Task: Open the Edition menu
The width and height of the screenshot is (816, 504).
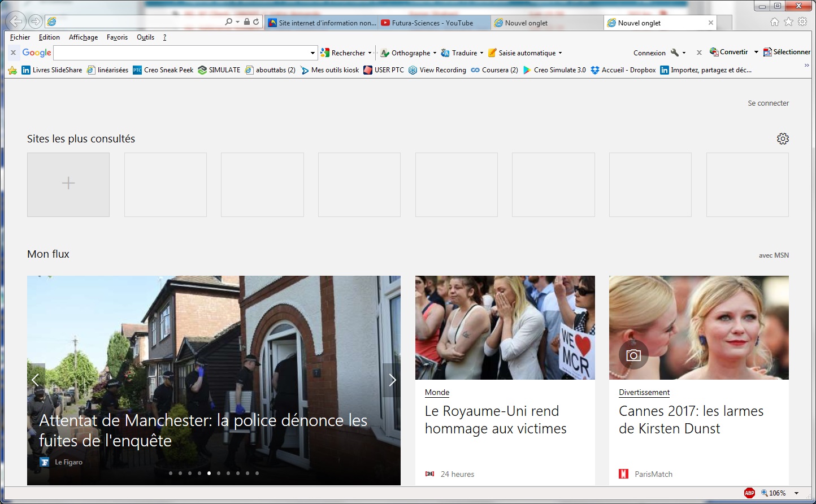Action: click(49, 37)
